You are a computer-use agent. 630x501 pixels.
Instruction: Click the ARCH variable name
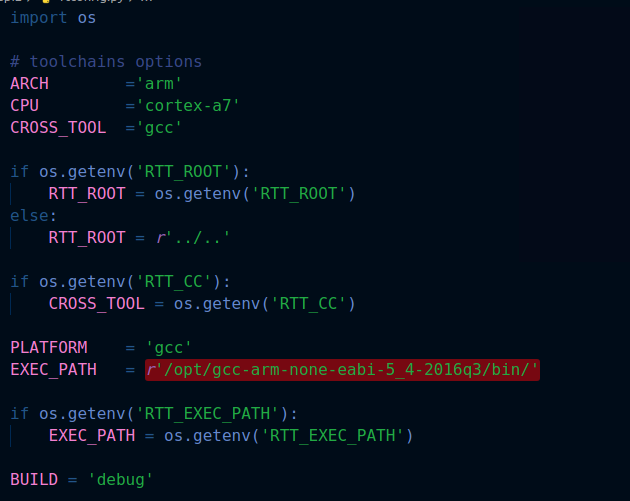[29, 83]
